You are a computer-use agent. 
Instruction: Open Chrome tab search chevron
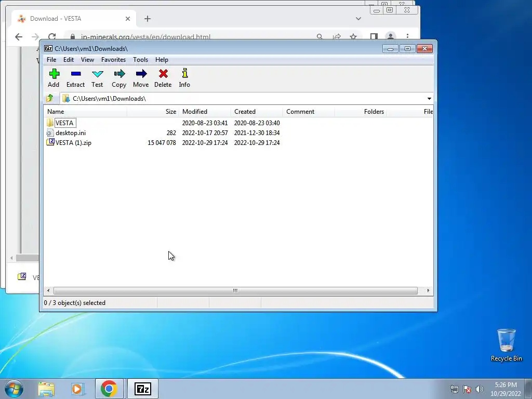(x=358, y=19)
